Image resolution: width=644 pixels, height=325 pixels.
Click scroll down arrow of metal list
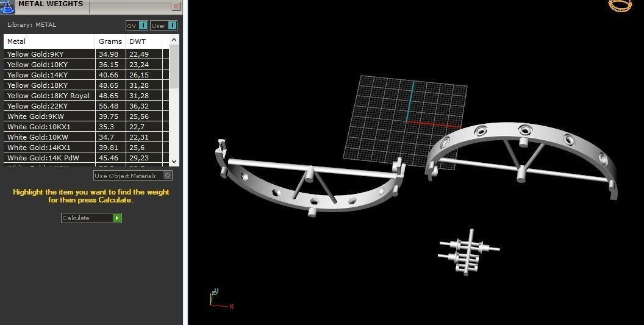click(174, 162)
